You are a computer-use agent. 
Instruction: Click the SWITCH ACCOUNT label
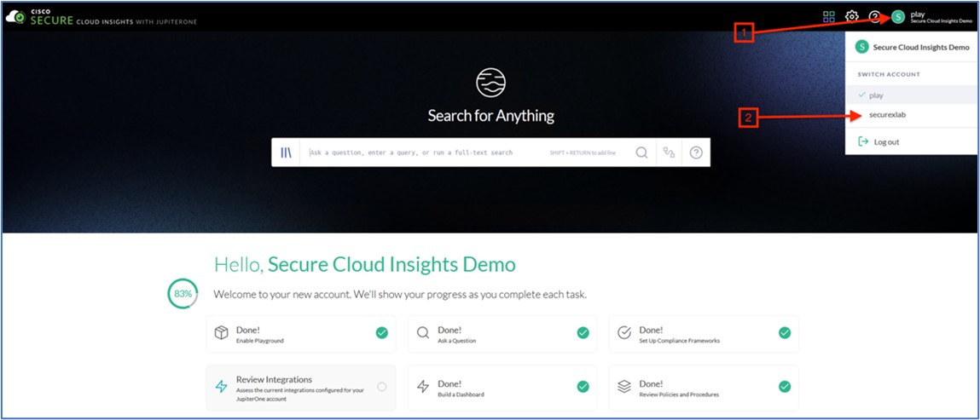(x=889, y=74)
